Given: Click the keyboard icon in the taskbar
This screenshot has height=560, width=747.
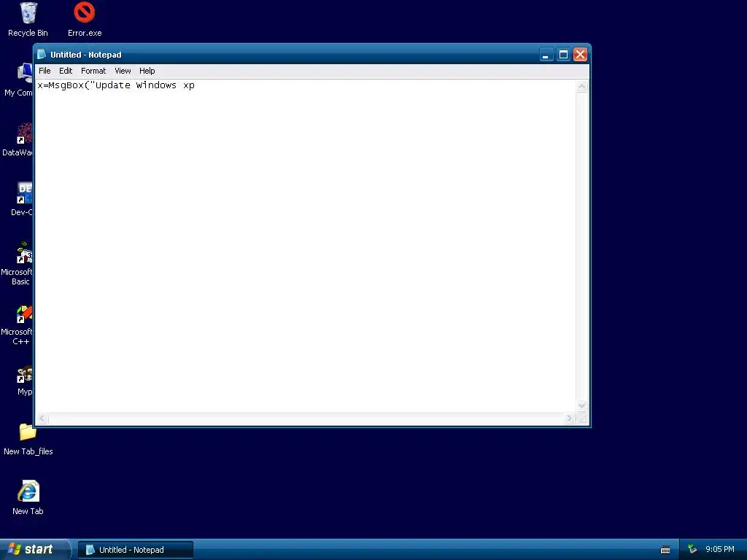Looking at the screenshot, I should 665,550.
